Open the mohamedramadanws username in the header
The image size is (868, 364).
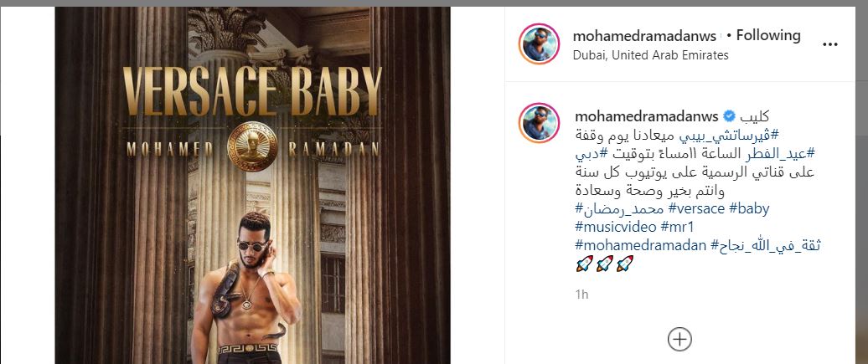pos(644,36)
